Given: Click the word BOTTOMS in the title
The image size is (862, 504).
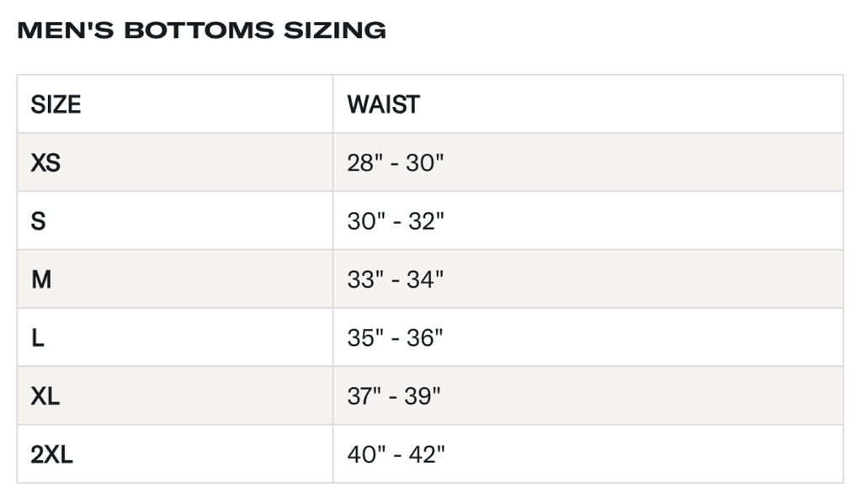Looking at the screenshot, I should pyautogui.click(x=199, y=30).
